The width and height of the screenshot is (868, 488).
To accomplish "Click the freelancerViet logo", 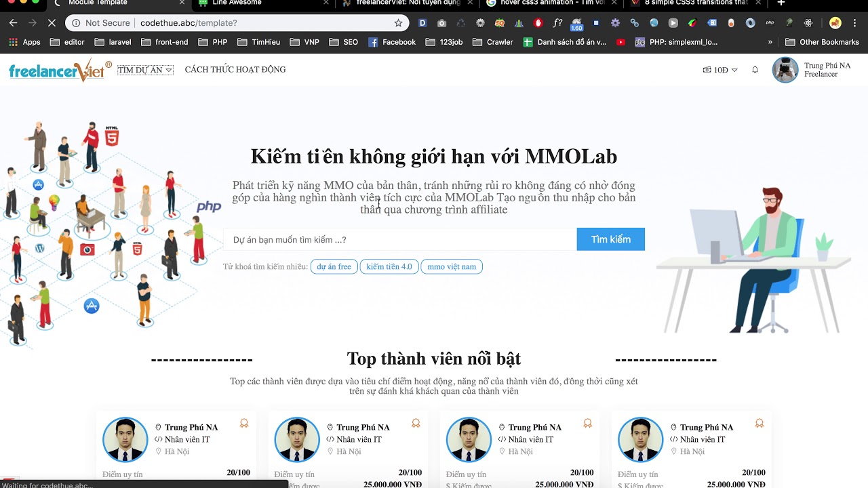I will [60, 70].
